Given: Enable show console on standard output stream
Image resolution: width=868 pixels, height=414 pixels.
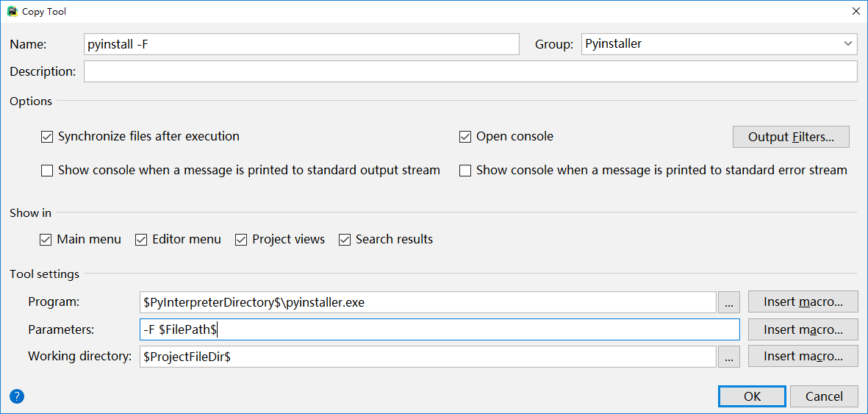Looking at the screenshot, I should point(47,171).
